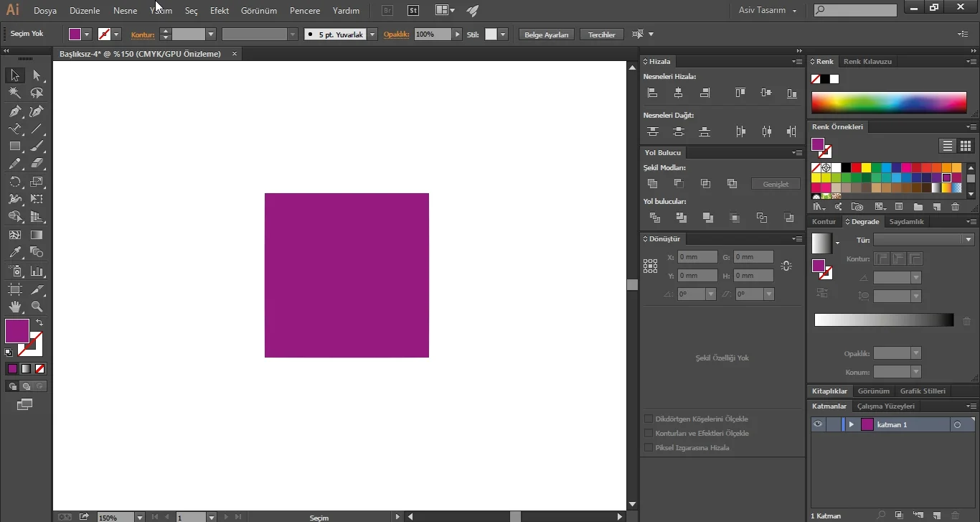The width and height of the screenshot is (980, 522).
Task: Click vertical align top icon
Action: [740, 93]
